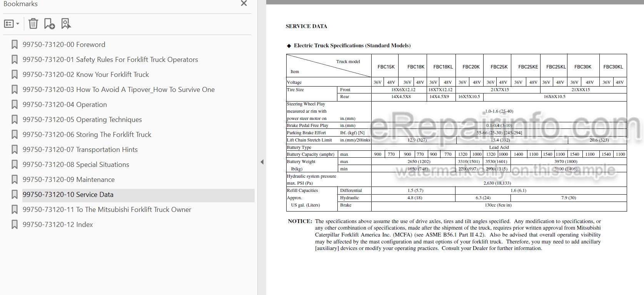Click the Electric Truck Specifications (Standard Models) title
The image size is (644, 295).
click(x=352, y=45)
